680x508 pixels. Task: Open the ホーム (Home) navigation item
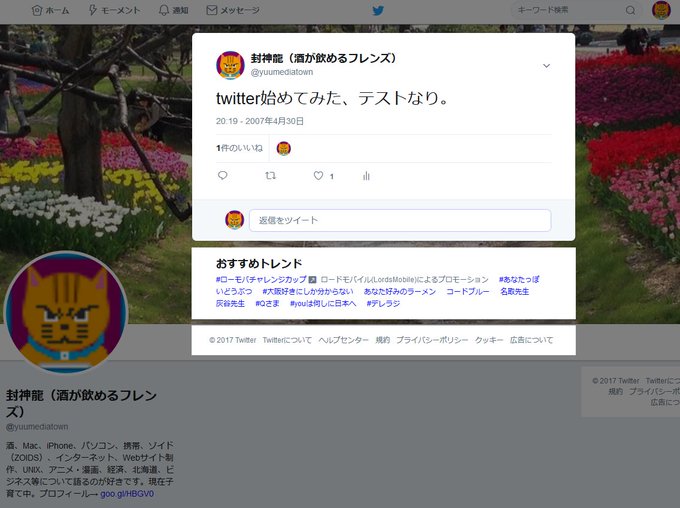pyautogui.click(x=50, y=10)
